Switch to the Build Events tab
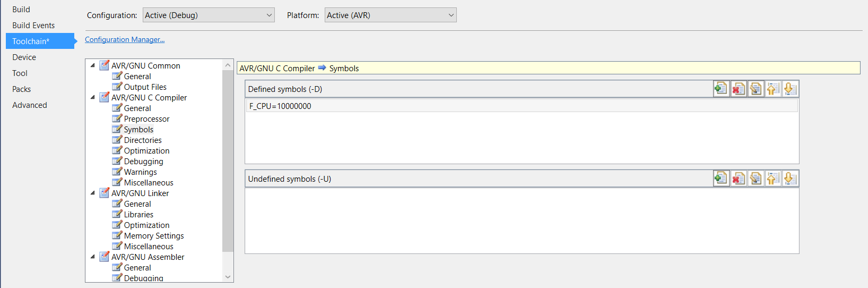The image size is (868, 288). [33, 26]
